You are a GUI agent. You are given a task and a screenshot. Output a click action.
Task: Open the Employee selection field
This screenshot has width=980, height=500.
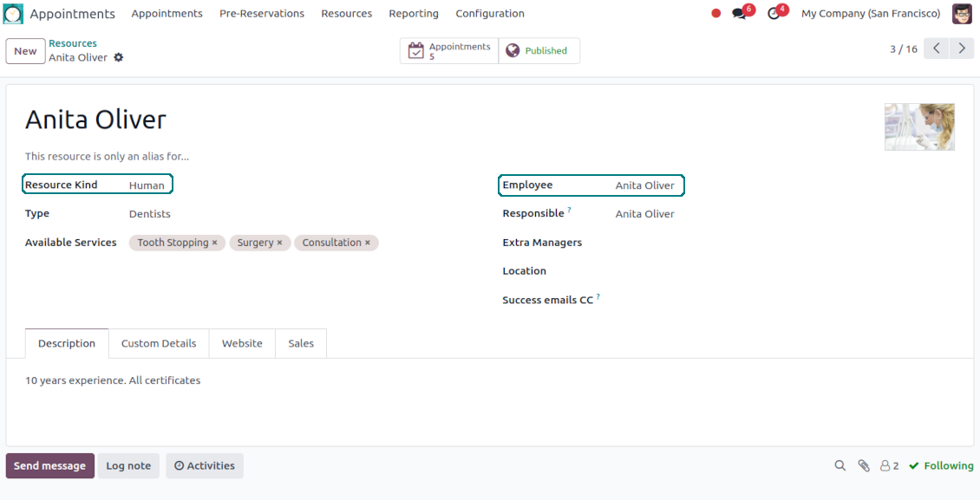pyautogui.click(x=645, y=185)
